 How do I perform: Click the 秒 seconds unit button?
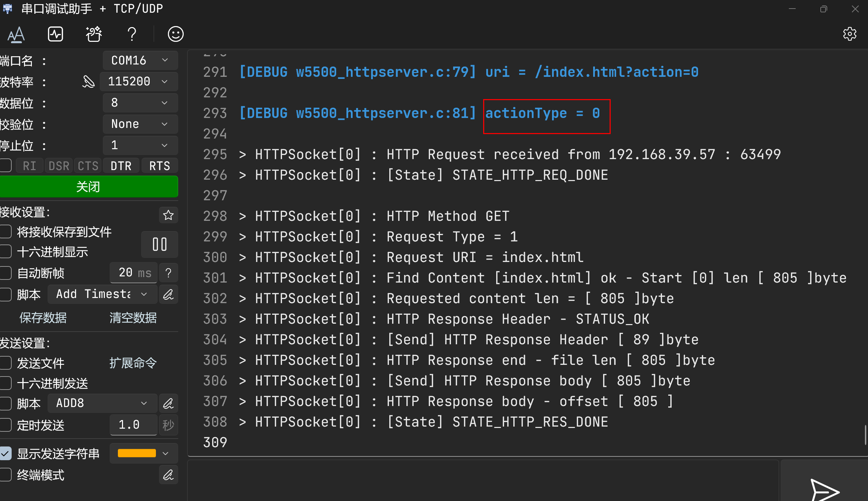[x=168, y=425]
